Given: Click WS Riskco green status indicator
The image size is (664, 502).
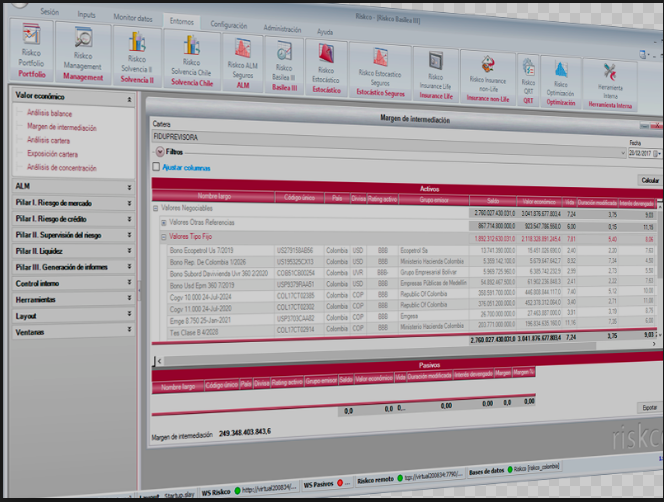Looking at the screenshot, I should 238,490.
